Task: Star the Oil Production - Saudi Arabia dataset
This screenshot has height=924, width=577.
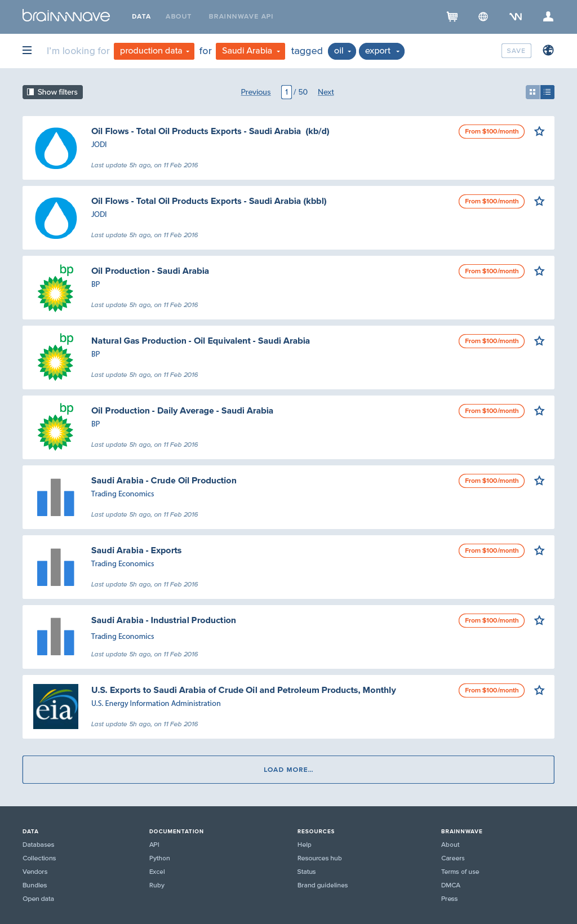Action: (x=539, y=271)
